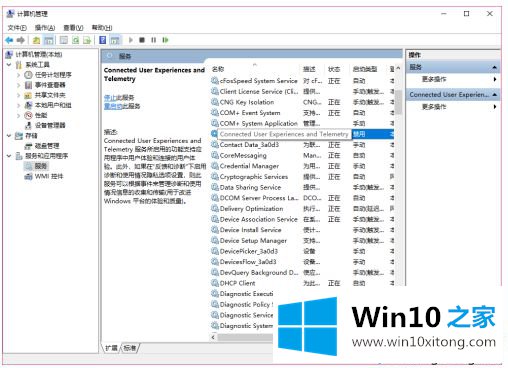Screen dimensions: 508x368
Task: Toggle the console tree show/hide icon
Action: click(x=49, y=40)
